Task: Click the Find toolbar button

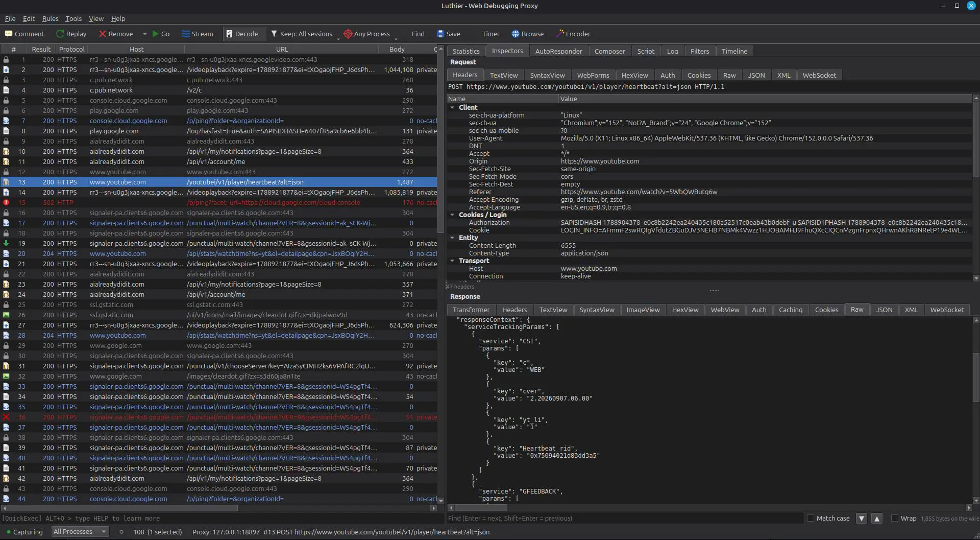Action: pos(418,34)
